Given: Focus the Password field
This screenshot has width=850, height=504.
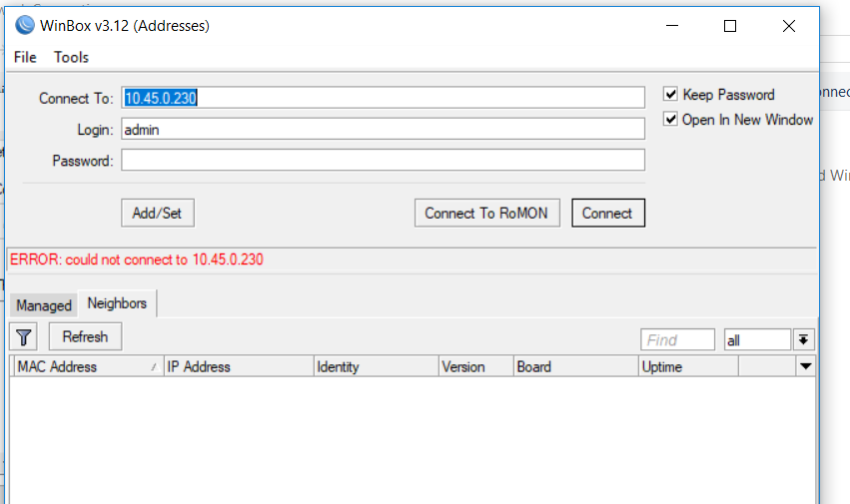Looking at the screenshot, I should [383, 160].
